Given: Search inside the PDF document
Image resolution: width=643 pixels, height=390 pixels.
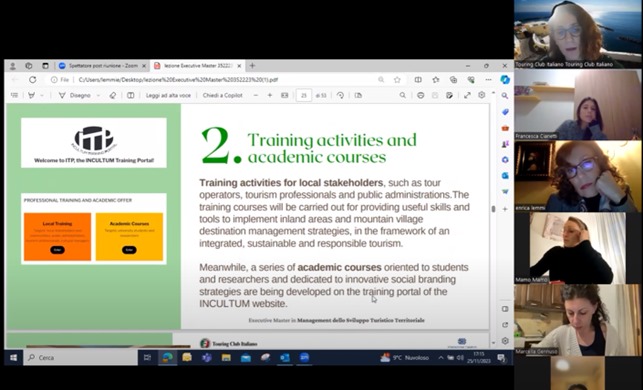Looking at the screenshot, I should pyautogui.click(x=402, y=95).
